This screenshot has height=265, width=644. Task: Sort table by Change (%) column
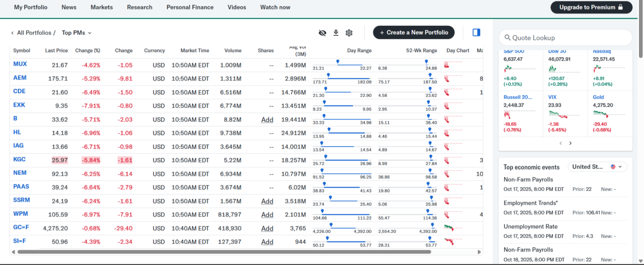[87, 50]
